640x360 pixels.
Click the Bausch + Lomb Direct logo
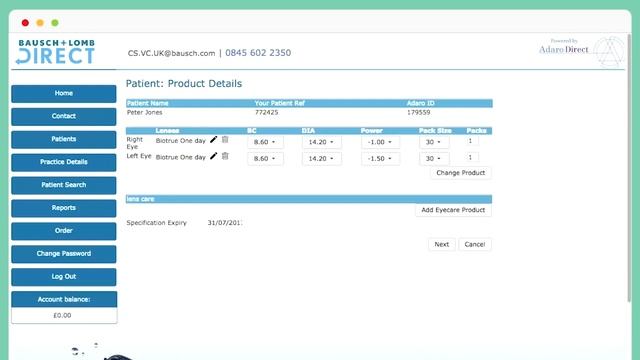coord(56,52)
